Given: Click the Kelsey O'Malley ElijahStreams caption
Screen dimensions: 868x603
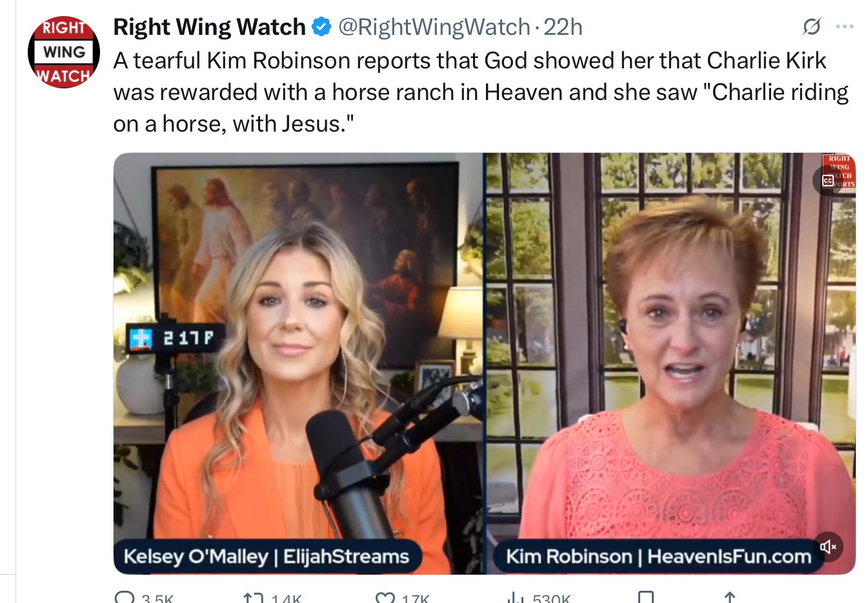Looking at the screenshot, I should (x=267, y=556).
